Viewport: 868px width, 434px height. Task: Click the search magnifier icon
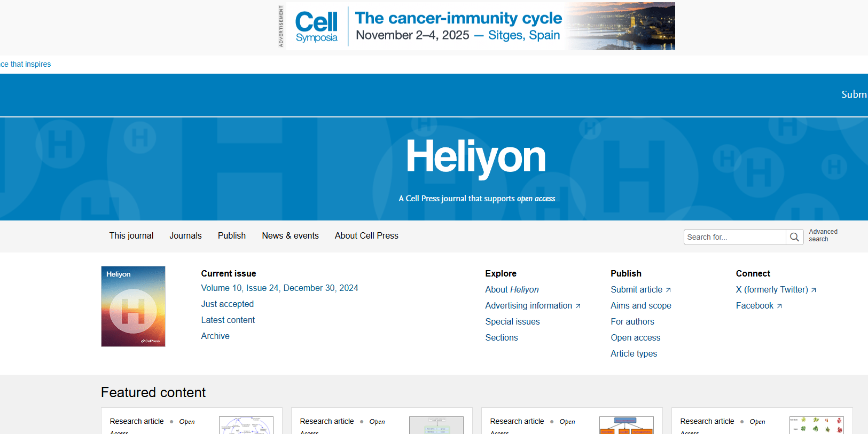click(794, 237)
